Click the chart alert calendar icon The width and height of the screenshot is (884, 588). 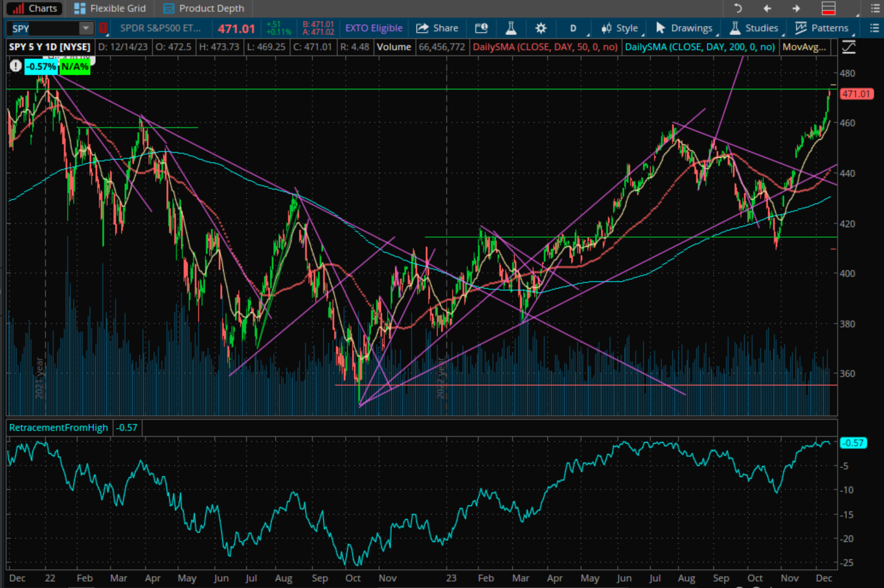481,28
